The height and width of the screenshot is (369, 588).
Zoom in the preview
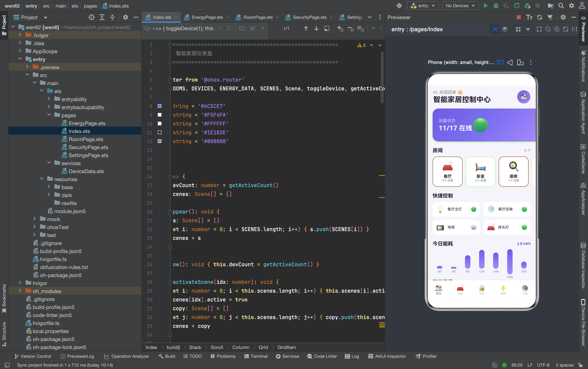pyautogui.click(x=557, y=29)
